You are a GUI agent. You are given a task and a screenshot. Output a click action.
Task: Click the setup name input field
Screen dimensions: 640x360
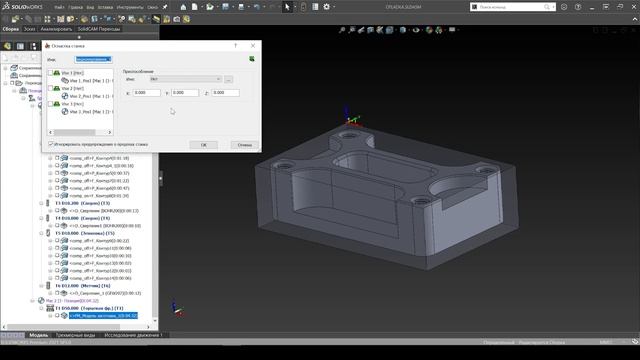[93, 60]
